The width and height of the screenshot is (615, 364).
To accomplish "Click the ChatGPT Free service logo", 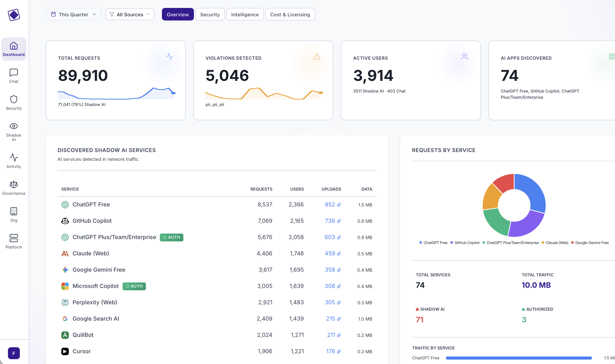I will pyautogui.click(x=65, y=204).
